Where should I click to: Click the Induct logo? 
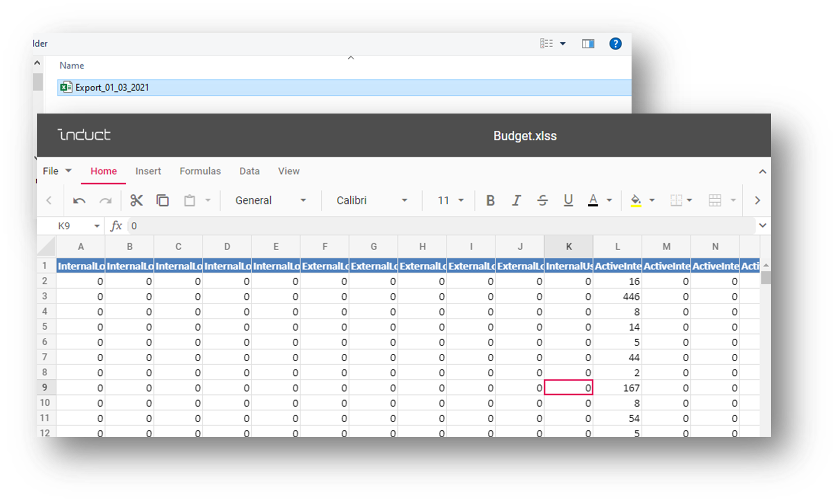point(84,135)
